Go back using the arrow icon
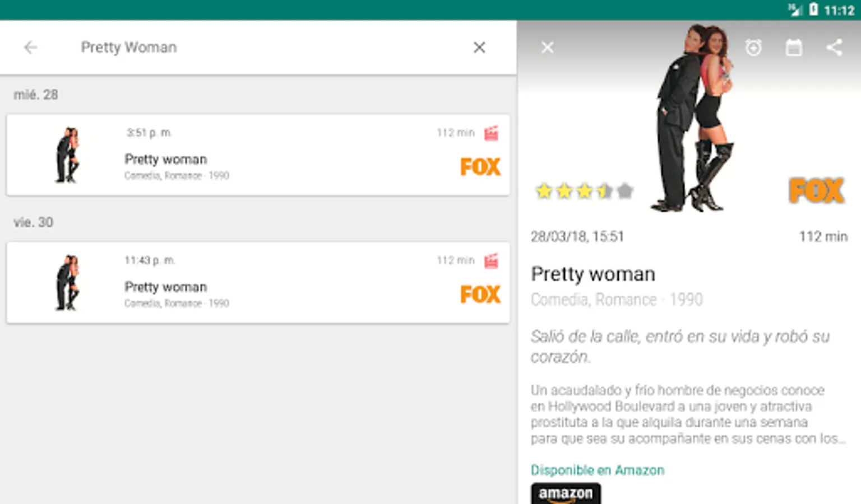The height and width of the screenshot is (504, 861). (x=31, y=48)
